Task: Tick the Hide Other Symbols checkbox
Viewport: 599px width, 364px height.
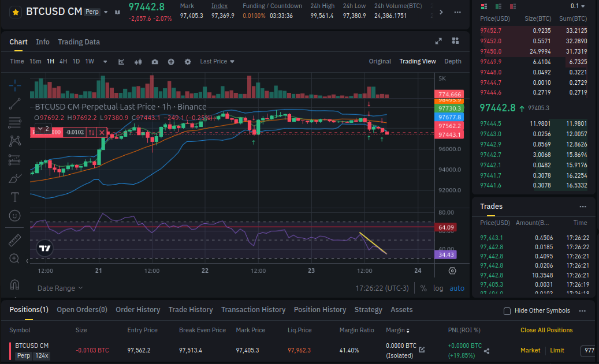Action: 507,312
